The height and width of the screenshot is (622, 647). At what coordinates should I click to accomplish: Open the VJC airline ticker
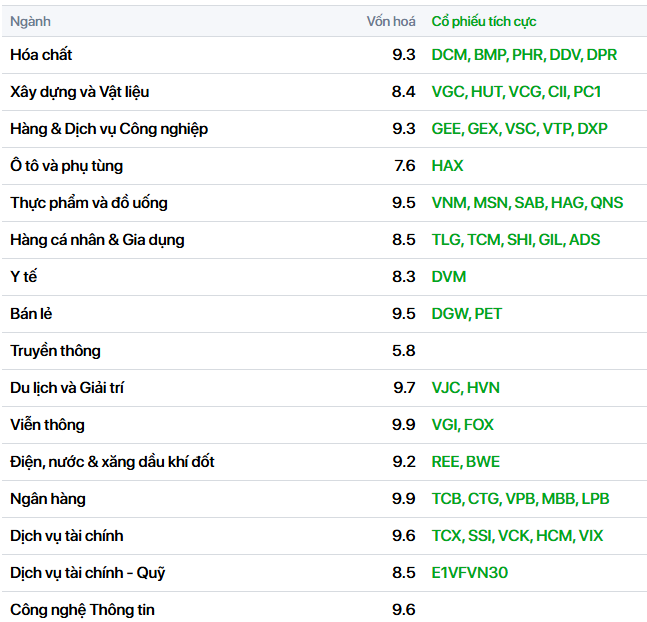click(446, 388)
